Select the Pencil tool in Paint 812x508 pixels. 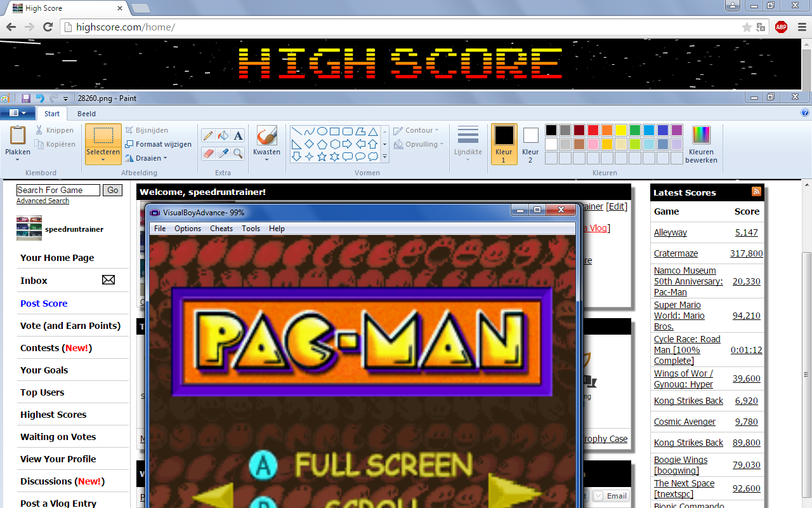[207, 135]
